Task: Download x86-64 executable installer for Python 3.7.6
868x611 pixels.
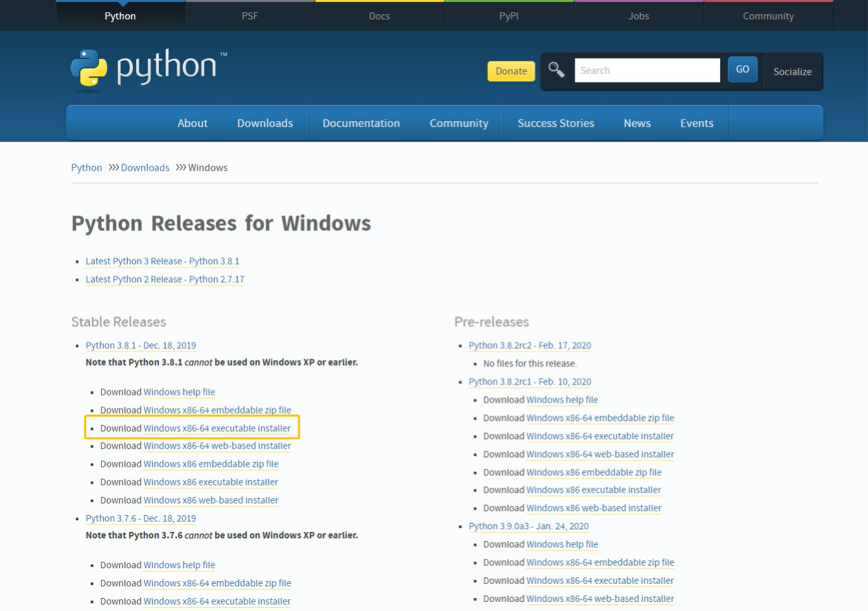Action: click(x=217, y=601)
